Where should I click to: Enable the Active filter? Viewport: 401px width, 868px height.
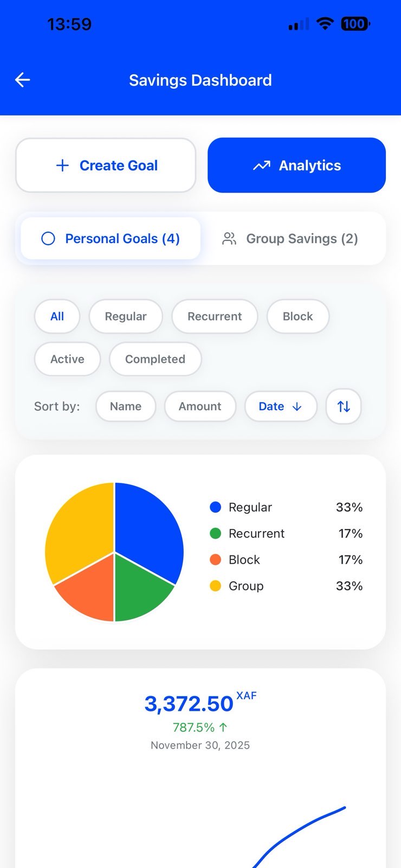(x=67, y=359)
